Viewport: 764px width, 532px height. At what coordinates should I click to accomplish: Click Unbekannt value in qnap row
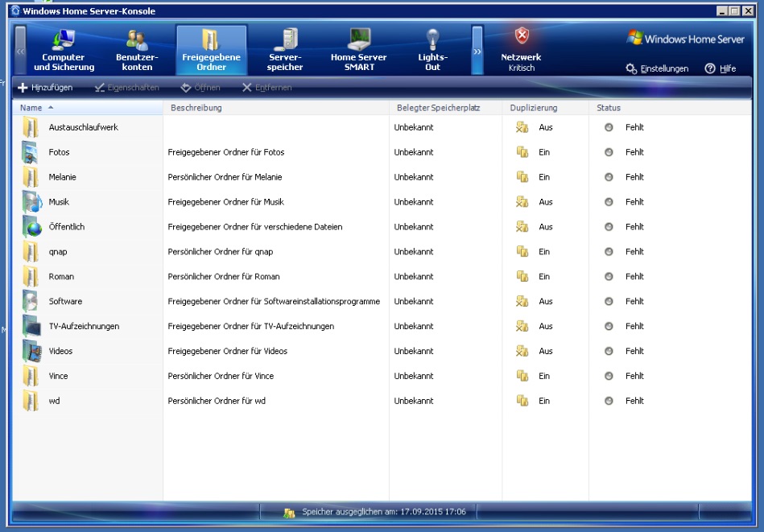point(414,251)
